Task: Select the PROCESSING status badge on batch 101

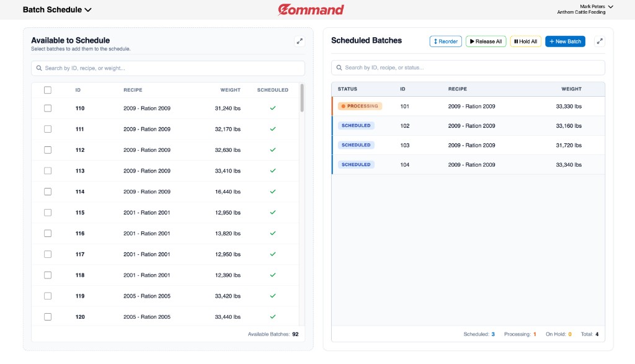Action: click(x=360, y=106)
